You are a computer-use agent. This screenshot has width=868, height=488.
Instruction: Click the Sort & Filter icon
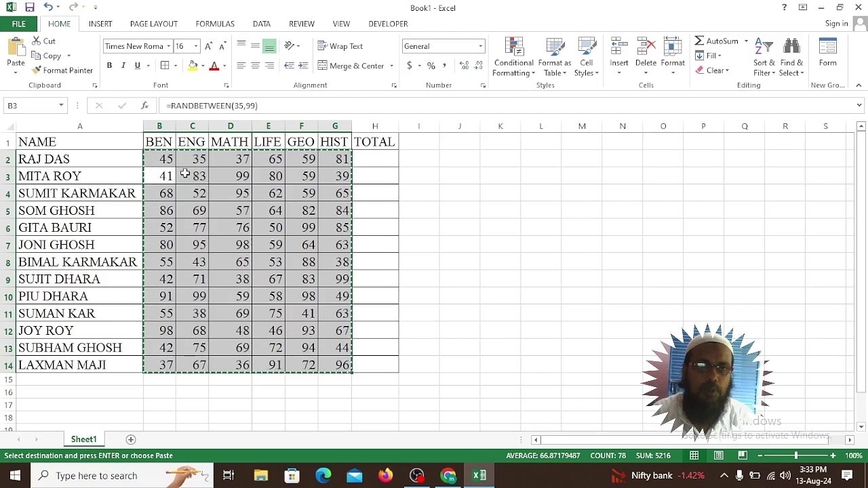pyautogui.click(x=764, y=57)
